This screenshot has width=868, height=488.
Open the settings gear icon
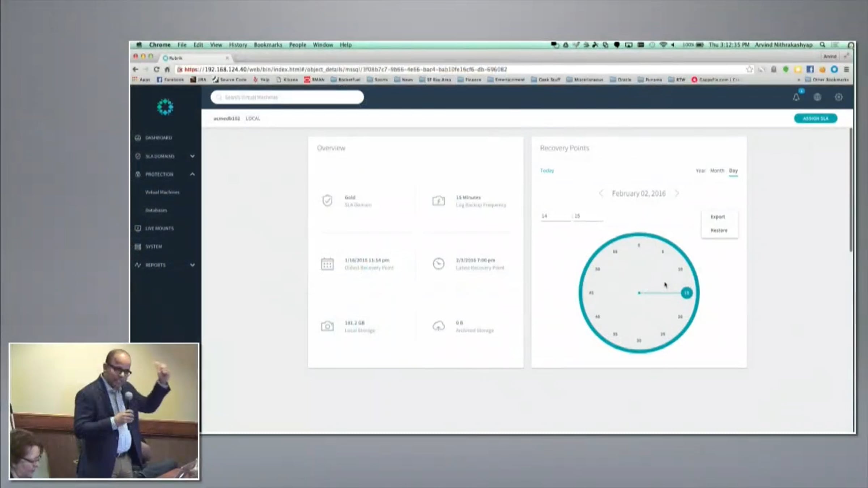839,97
